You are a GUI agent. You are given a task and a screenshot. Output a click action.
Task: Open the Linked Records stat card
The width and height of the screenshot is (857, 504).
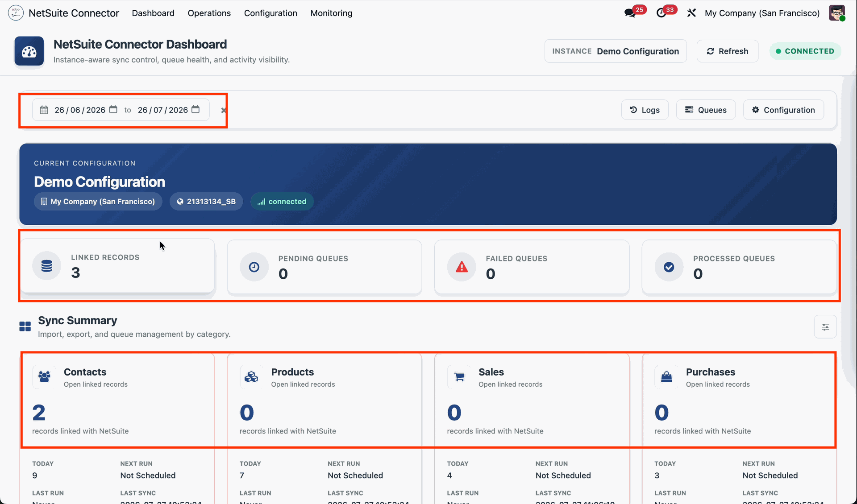point(118,266)
